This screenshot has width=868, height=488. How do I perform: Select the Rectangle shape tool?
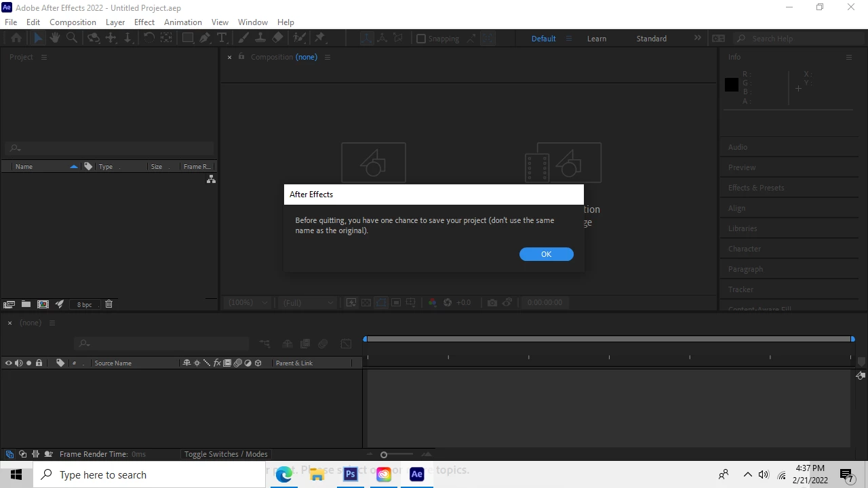[188, 39]
